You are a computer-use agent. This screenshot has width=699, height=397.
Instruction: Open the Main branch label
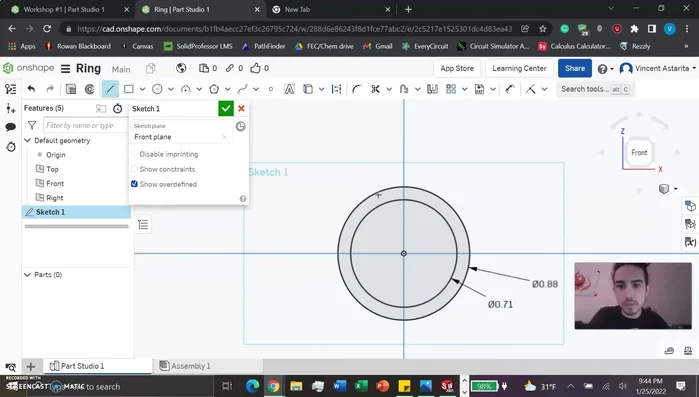[x=121, y=69]
